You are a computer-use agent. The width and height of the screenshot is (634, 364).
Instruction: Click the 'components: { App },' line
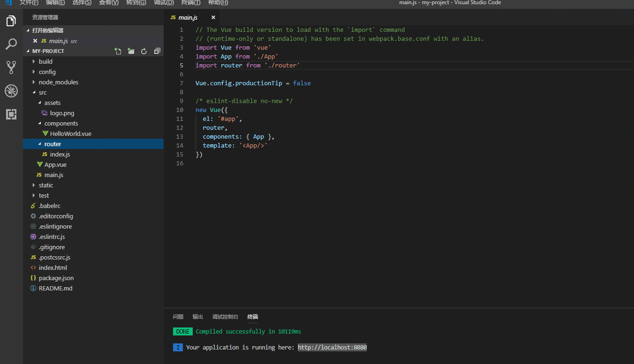pyautogui.click(x=239, y=136)
